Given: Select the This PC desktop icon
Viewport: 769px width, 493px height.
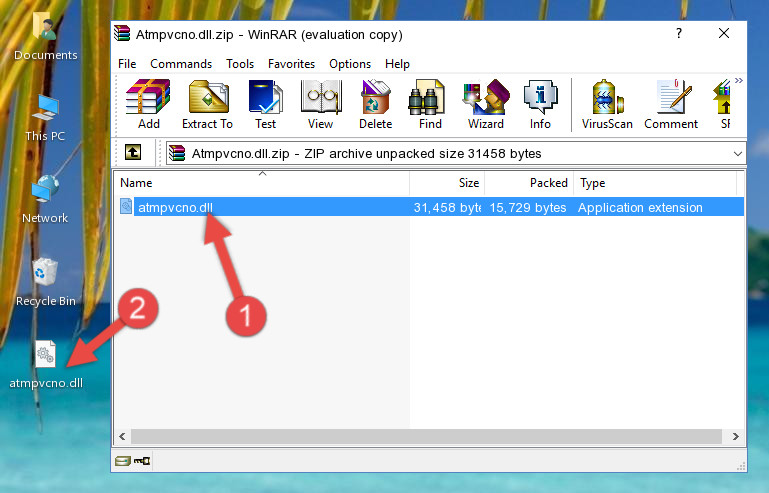Looking at the screenshot, I should [x=45, y=118].
